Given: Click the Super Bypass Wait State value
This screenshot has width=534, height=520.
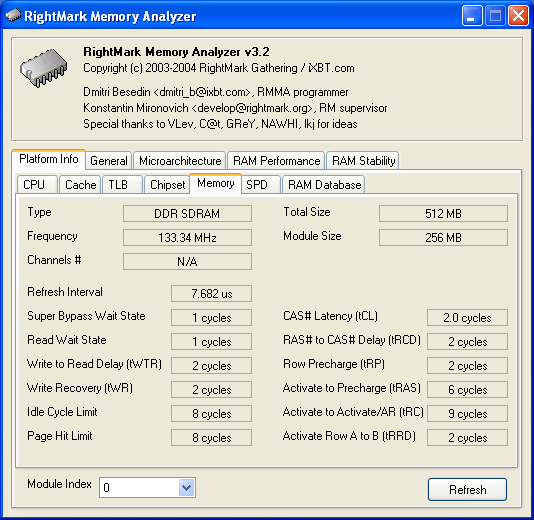Looking at the screenshot, I should click(x=211, y=318).
